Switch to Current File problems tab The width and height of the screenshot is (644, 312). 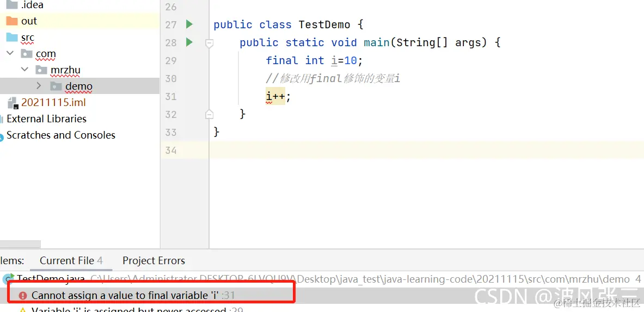[71, 260]
